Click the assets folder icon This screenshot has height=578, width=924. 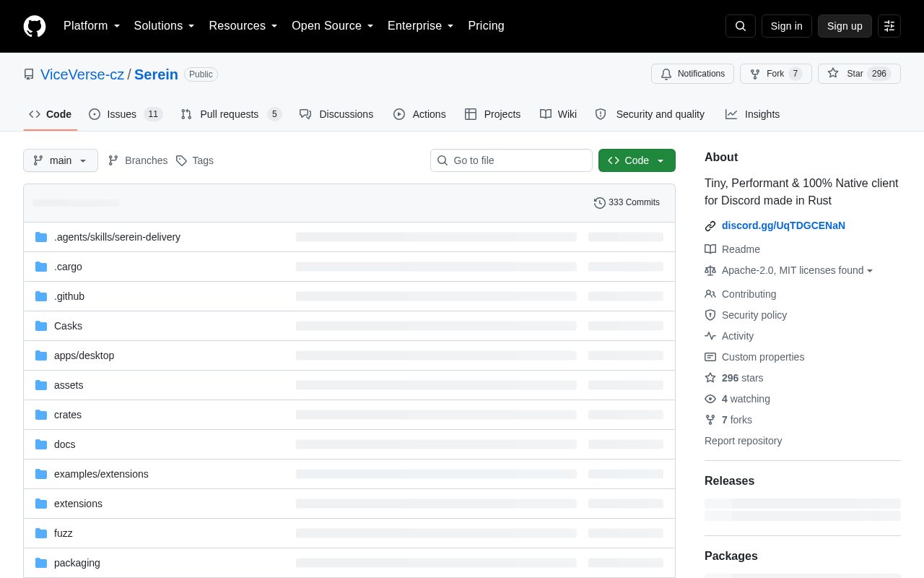tap(41, 385)
